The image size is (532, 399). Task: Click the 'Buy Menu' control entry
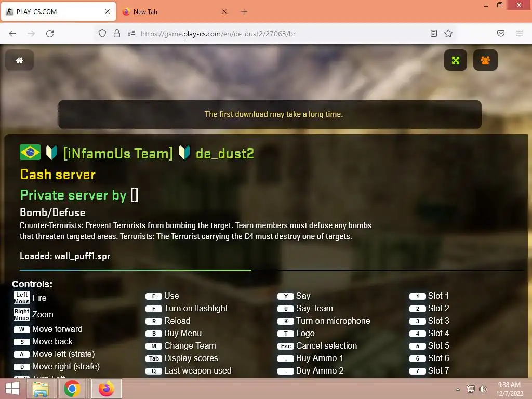(174, 333)
